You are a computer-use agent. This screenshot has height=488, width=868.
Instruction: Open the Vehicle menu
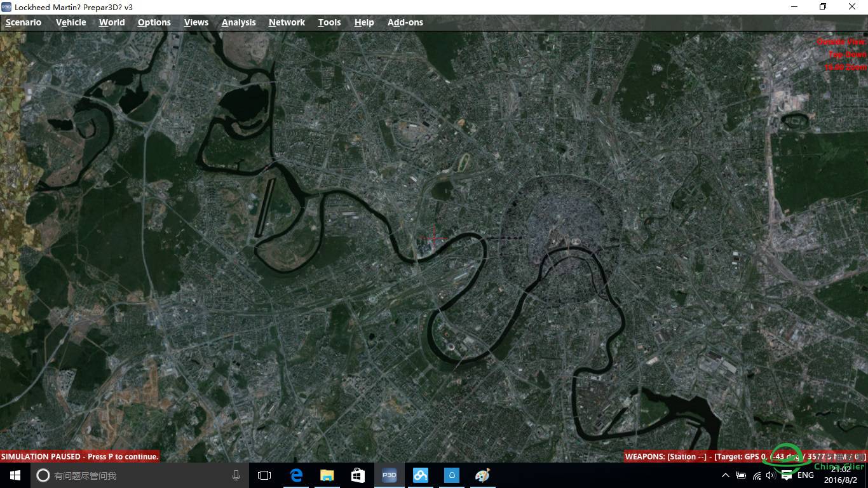[x=71, y=22]
